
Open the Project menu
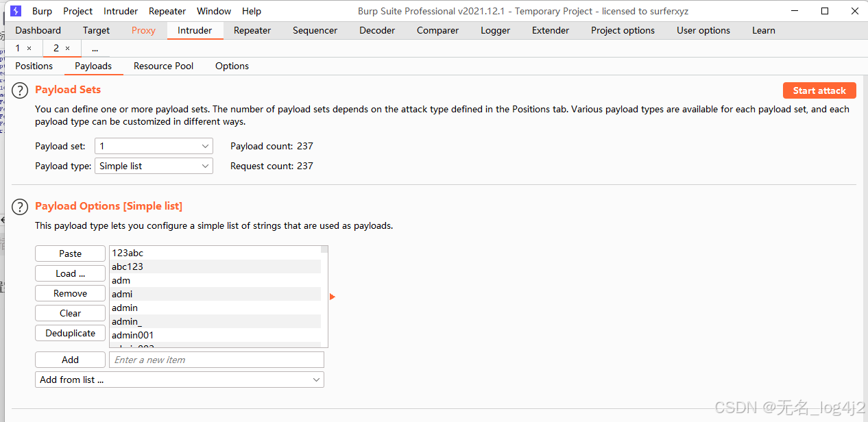(x=78, y=11)
